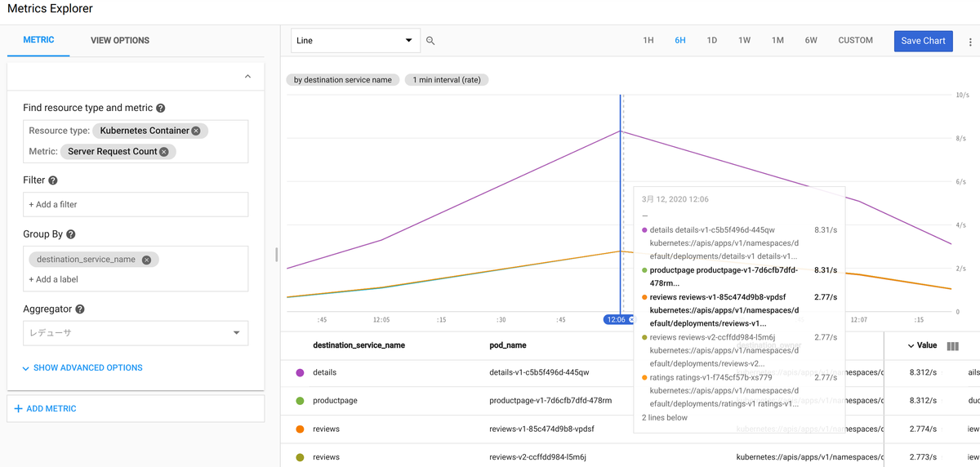Click the 8.312/s value in details row
Viewport: 980px width, 467px height.
point(923,372)
